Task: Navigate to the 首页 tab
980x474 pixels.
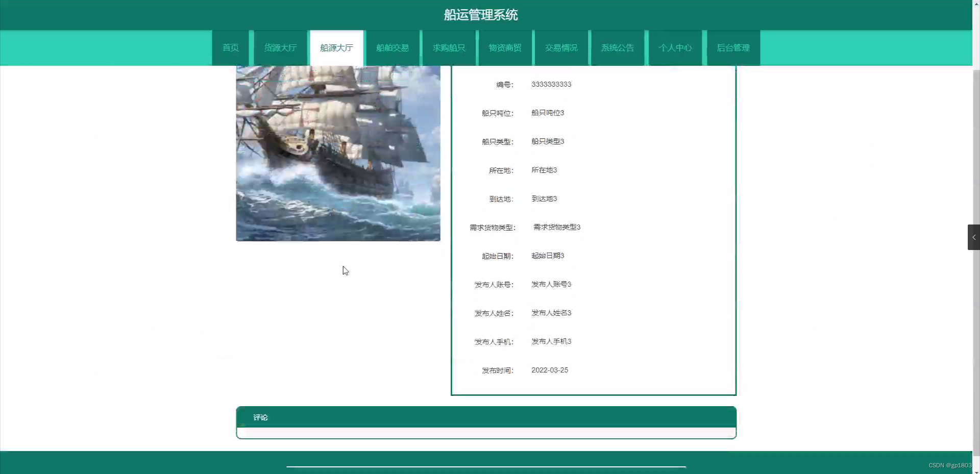Action: coord(230,47)
